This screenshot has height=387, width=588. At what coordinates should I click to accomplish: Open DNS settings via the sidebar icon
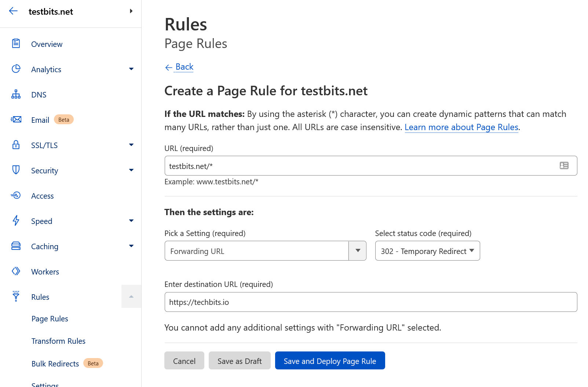coord(16,94)
